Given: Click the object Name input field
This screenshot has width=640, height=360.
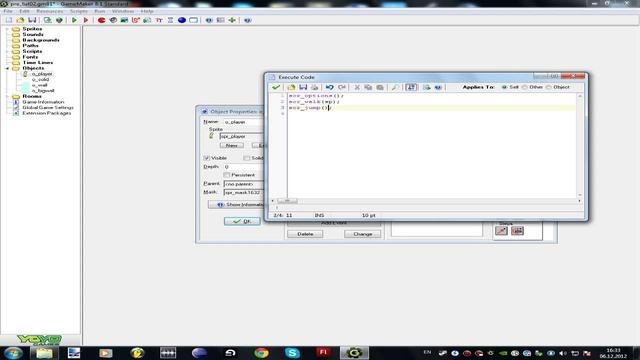Looking at the screenshot, I should coord(244,122).
